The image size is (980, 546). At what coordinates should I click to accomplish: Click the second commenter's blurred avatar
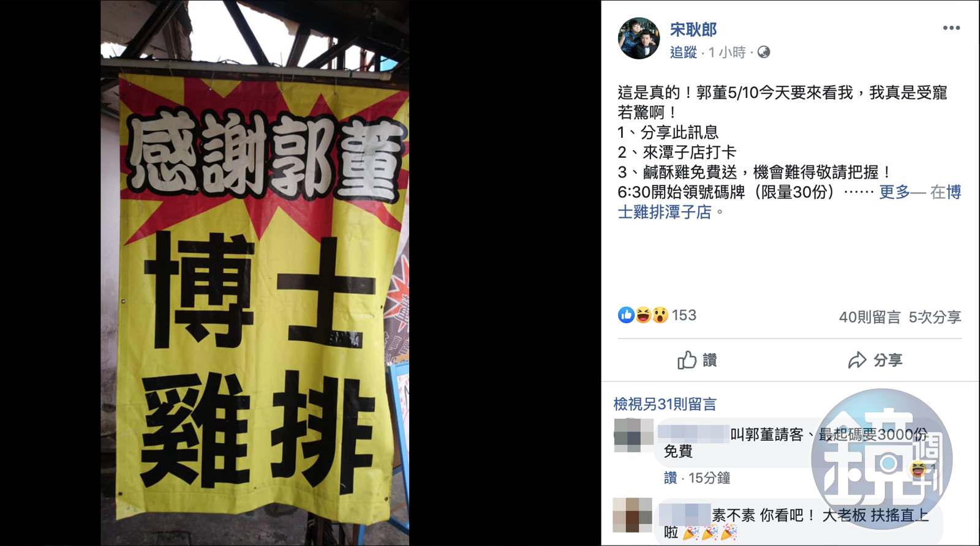pyautogui.click(x=633, y=515)
